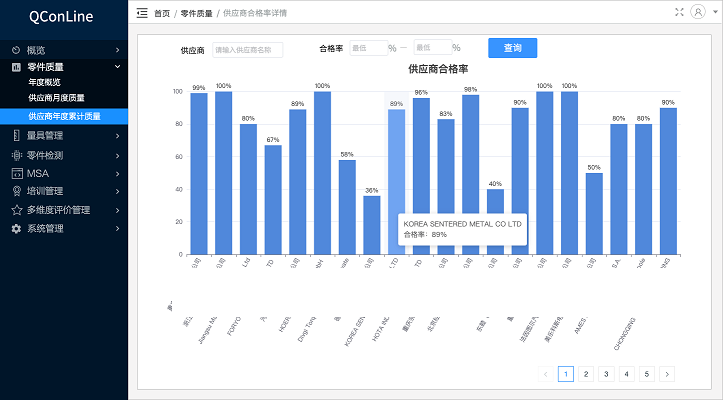723x400 pixels.
Task: Click the fullscreen toggle icon
Action: tap(680, 12)
